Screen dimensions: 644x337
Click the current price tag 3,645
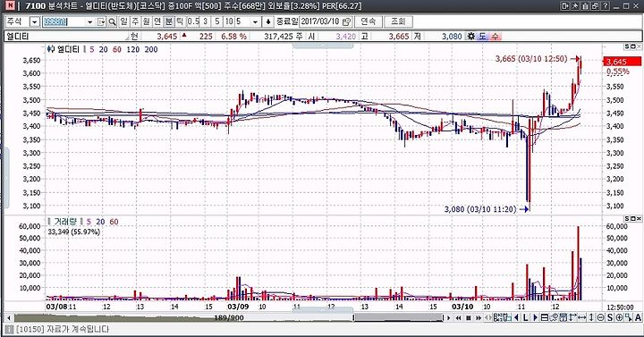tap(622, 62)
